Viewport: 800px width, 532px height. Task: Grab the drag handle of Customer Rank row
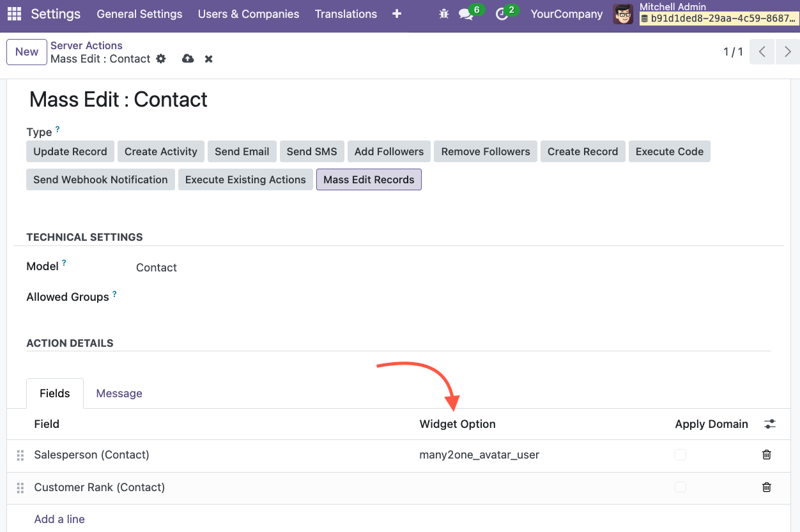(20, 488)
